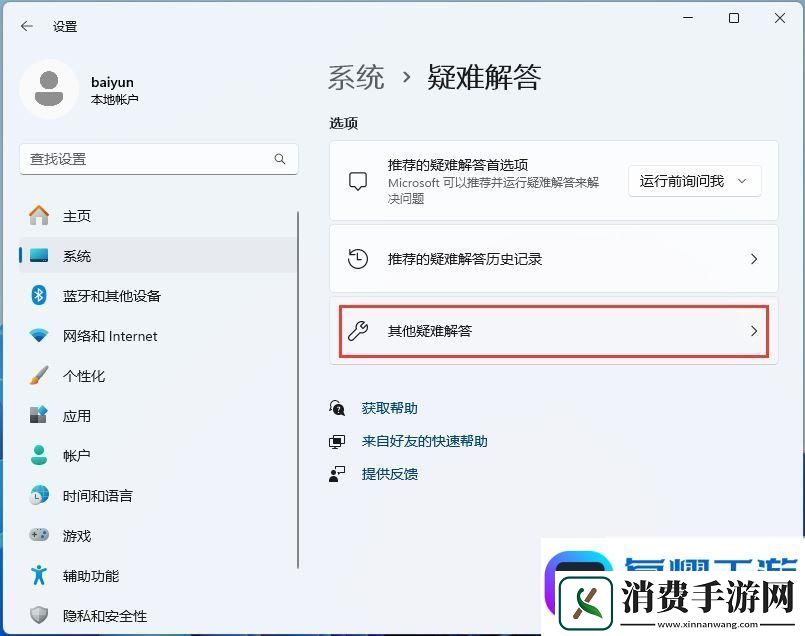Click the Wi-Fi network icon
Screen dimensions: 805x636
click(x=39, y=336)
